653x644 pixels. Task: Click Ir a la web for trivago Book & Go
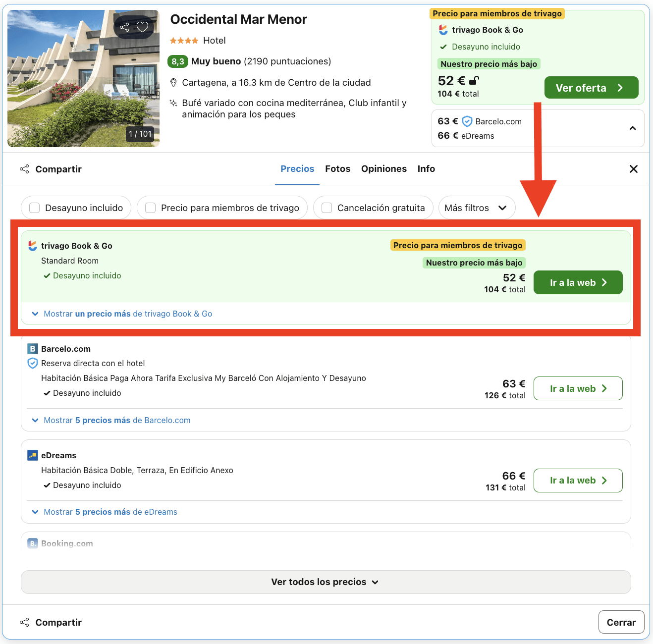click(x=578, y=282)
